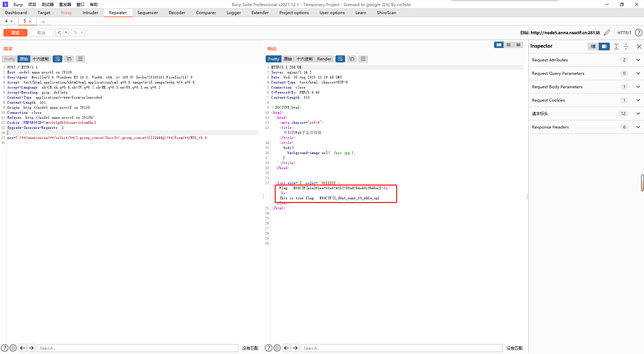Open the 窗口 menu
644x354 pixels.
pyautogui.click(x=80, y=4)
